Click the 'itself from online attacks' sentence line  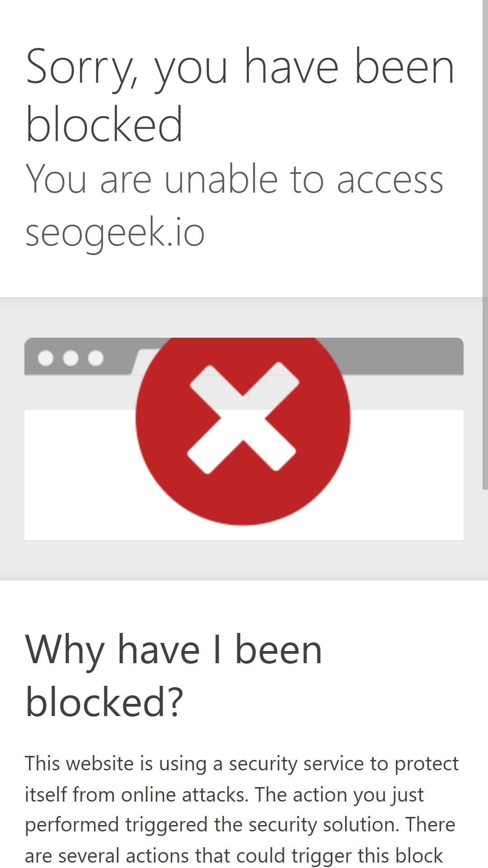point(136,794)
